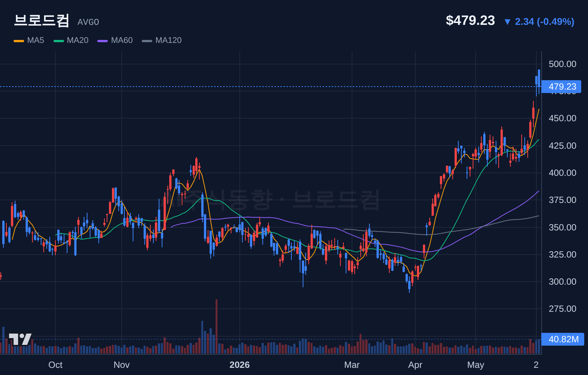Toggle the MA120 legend label
588x375 pixels.
click(168, 40)
